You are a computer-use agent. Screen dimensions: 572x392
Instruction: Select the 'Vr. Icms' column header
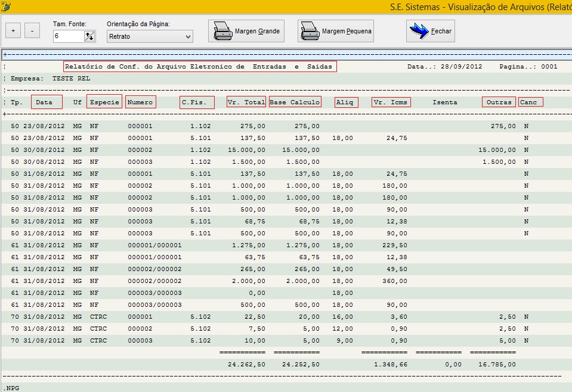click(x=391, y=102)
